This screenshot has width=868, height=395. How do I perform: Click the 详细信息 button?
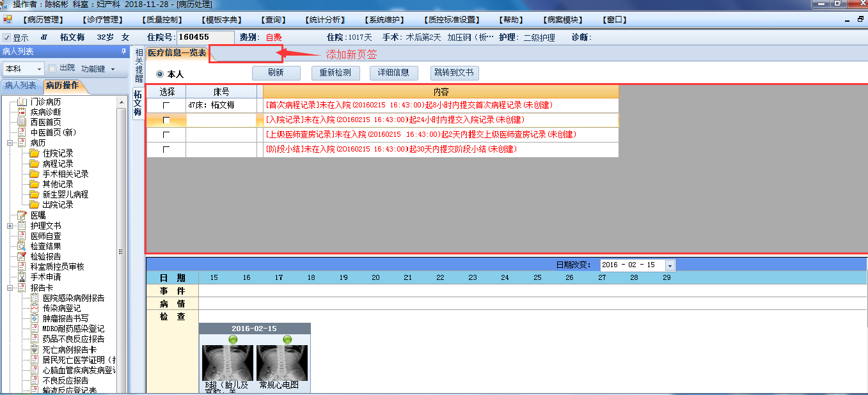393,73
